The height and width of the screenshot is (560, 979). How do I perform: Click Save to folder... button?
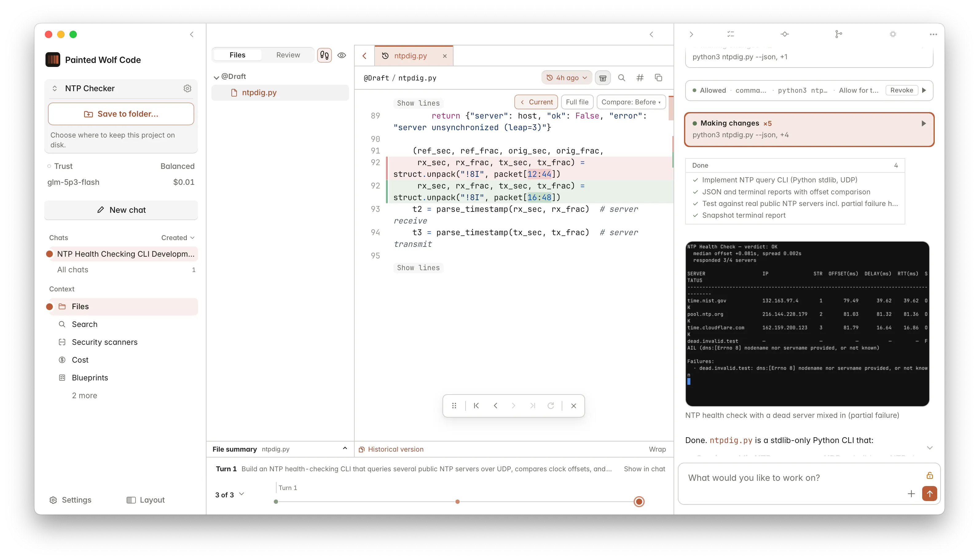point(121,114)
